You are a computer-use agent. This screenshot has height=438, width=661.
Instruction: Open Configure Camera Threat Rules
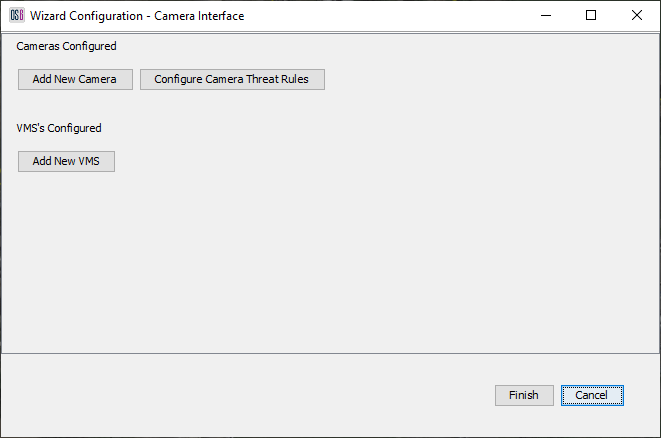coord(232,80)
